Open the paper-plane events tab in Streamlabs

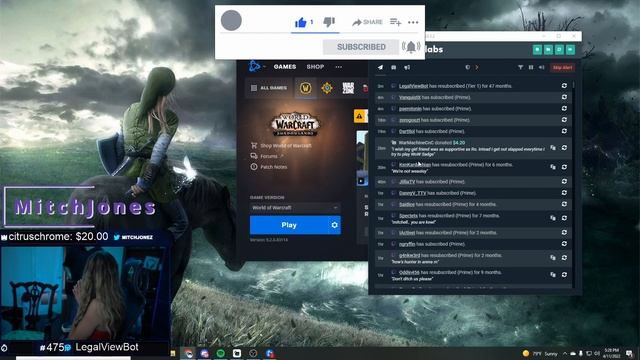coord(380,67)
